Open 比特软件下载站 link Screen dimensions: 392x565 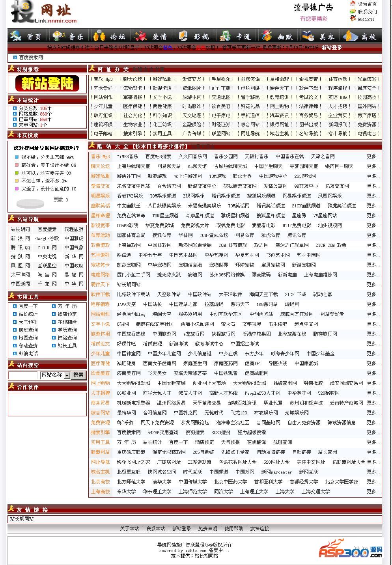pyautogui.click(x=133, y=295)
